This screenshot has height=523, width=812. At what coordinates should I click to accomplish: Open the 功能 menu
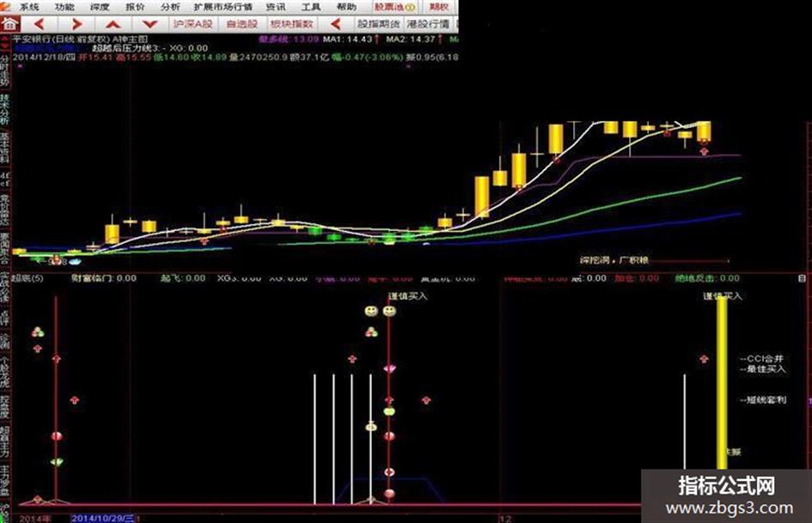click(x=64, y=7)
